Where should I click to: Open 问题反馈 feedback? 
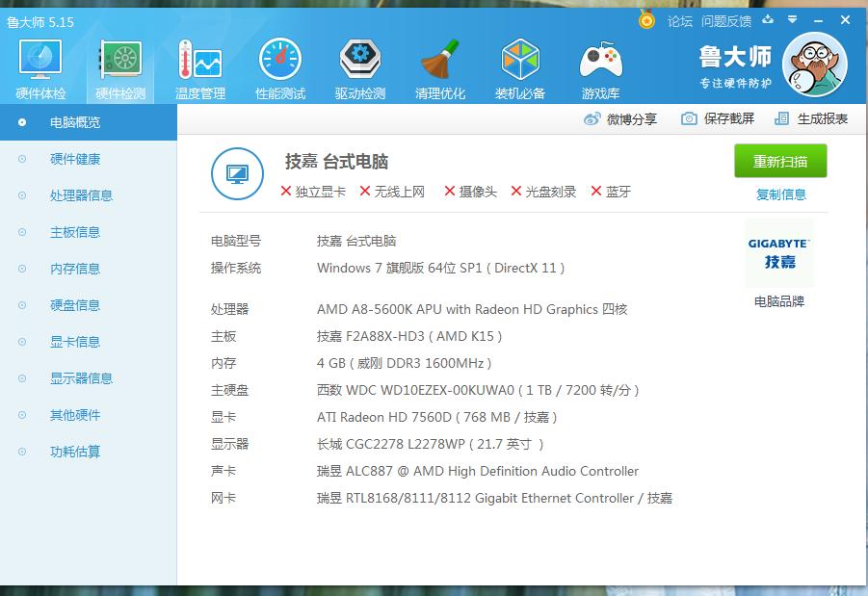(x=725, y=20)
